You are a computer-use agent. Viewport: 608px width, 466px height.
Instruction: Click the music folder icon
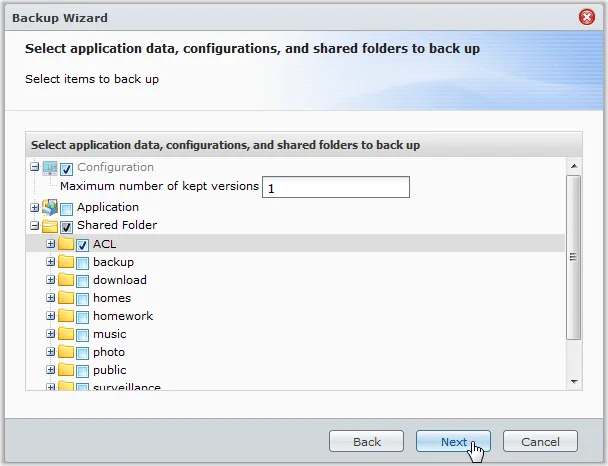pyautogui.click(x=66, y=334)
